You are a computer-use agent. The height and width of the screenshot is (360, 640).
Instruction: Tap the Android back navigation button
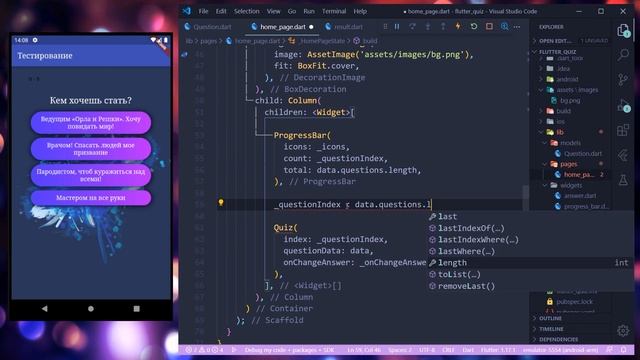point(44,309)
